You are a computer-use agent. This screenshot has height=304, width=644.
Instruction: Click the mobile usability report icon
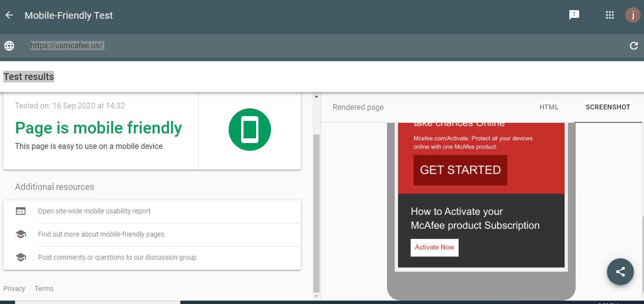21,211
